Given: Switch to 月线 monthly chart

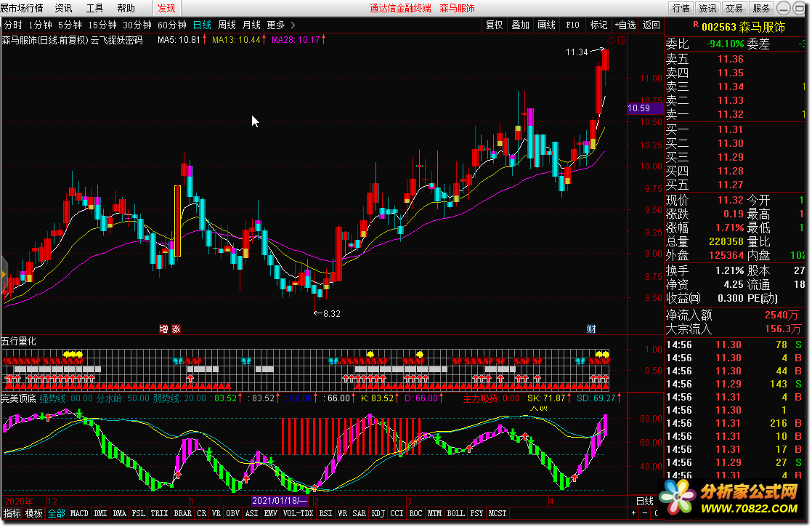Looking at the screenshot, I should 252,25.
